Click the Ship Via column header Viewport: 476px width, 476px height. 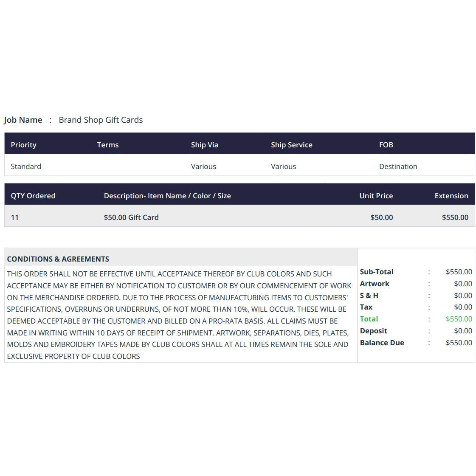(x=205, y=145)
